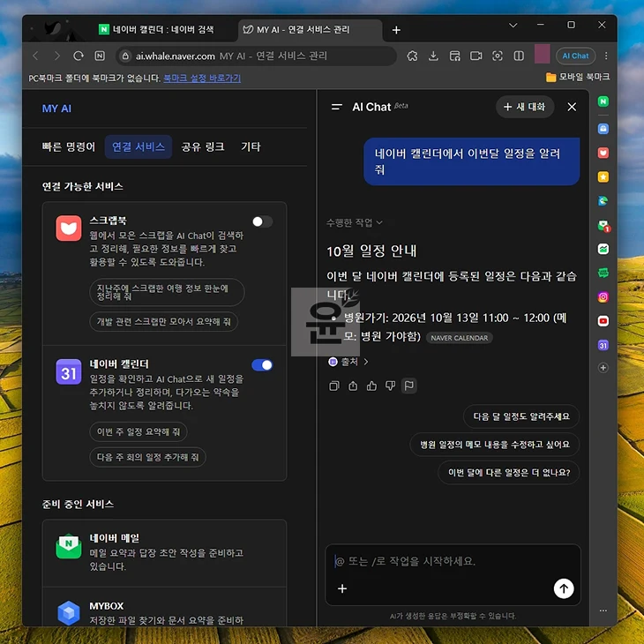Screen dimensions: 644x644
Task: Click chip 개발 관련 스크랩만 모아서 요약해 줘
Action: (x=163, y=322)
